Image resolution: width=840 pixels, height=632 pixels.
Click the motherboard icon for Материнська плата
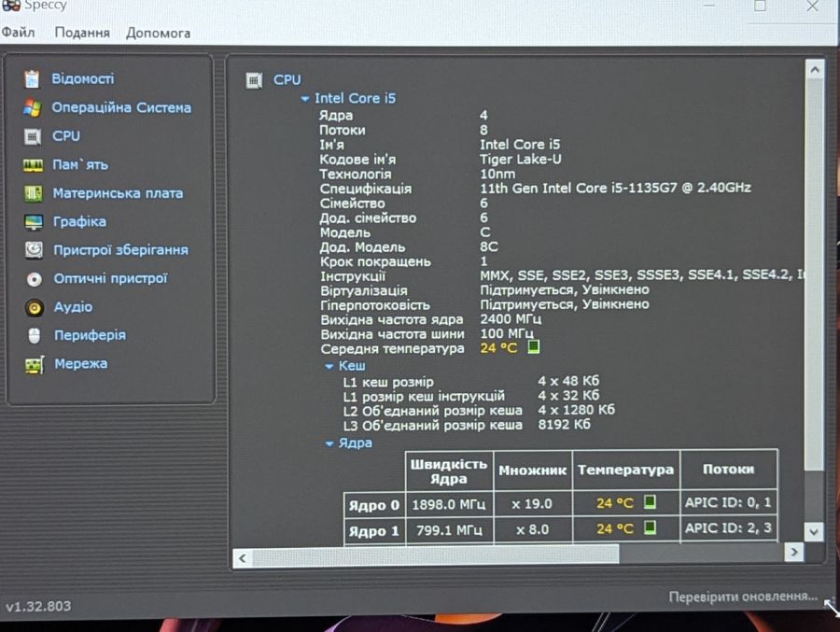[34, 193]
